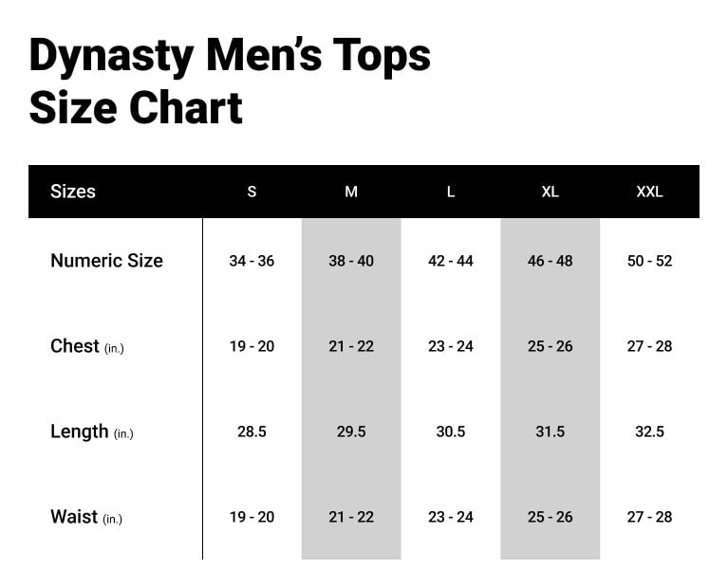The image size is (728, 588).
Task: Click the length value 32.5
Action: click(x=649, y=432)
